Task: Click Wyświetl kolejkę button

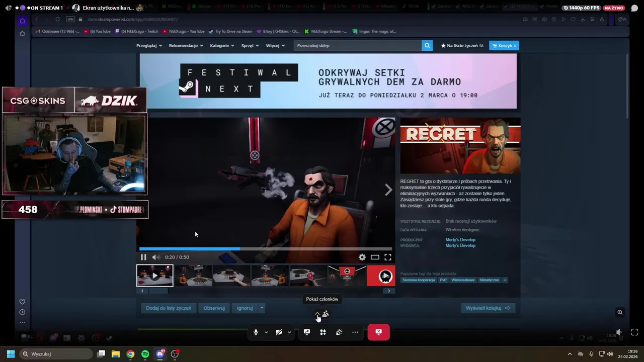Action: pos(488,308)
